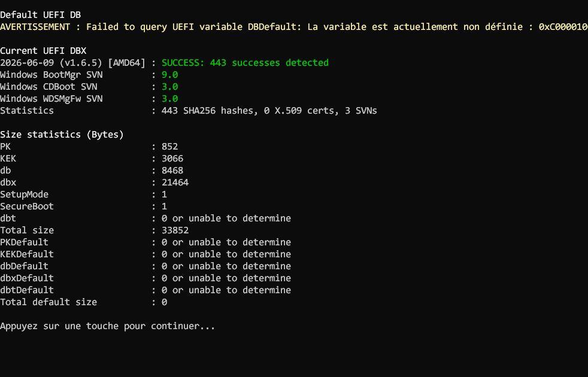Viewport: 588px width, 377px height.
Task: Click the Windows BootMgr SVN value 9.0
Action: [x=170, y=75]
